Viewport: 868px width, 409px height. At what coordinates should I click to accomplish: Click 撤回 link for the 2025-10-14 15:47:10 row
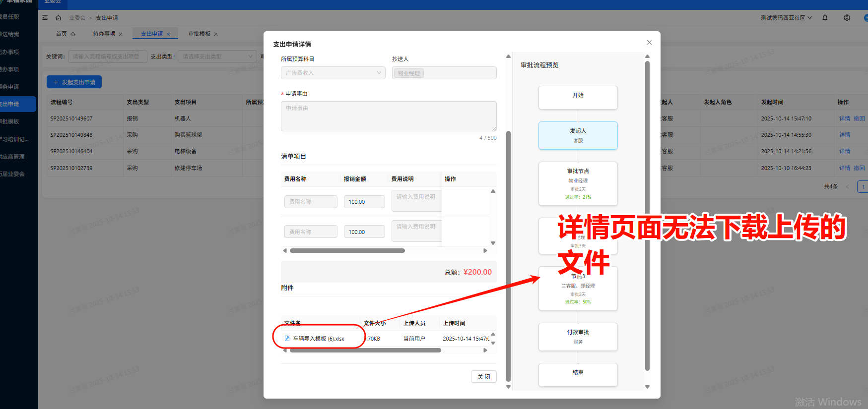click(x=859, y=118)
